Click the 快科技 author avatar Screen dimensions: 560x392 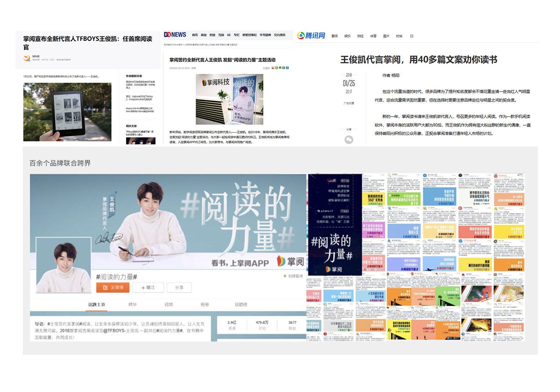27,58
